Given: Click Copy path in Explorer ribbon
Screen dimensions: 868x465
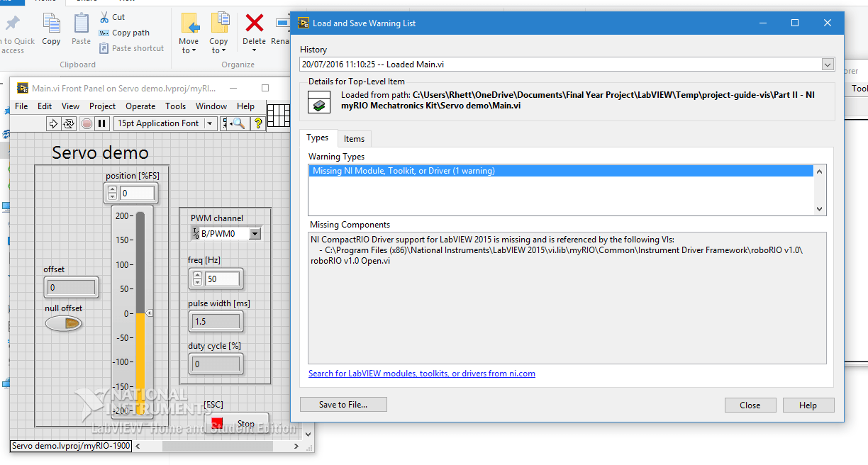Looking at the screenshot, I should (124, 33).
